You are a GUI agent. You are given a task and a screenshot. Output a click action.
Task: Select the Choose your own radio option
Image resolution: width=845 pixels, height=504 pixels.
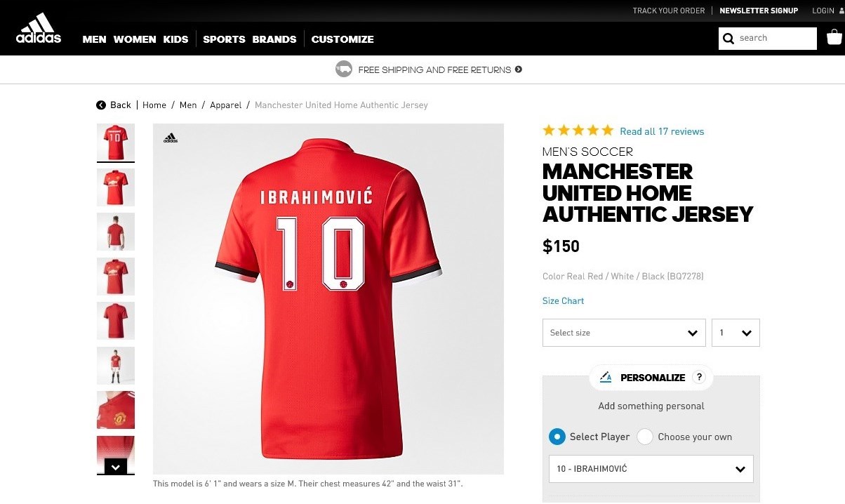pyautogui.click(x=645, y=437)
